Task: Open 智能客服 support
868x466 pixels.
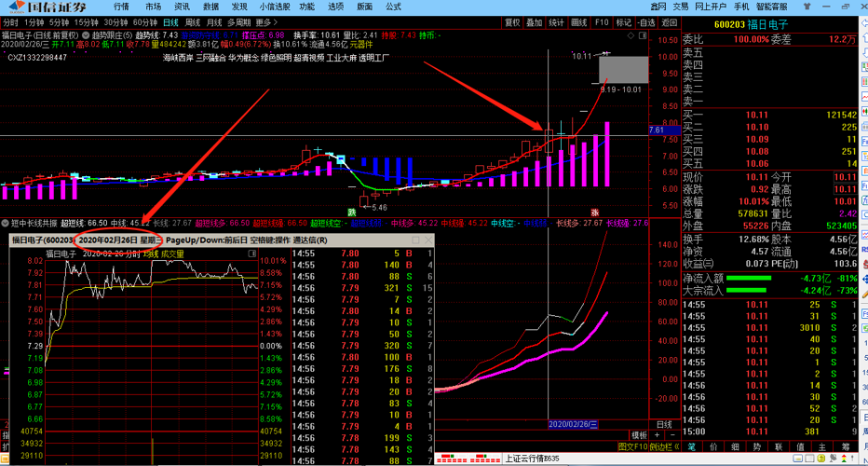Action: (772, 7)
